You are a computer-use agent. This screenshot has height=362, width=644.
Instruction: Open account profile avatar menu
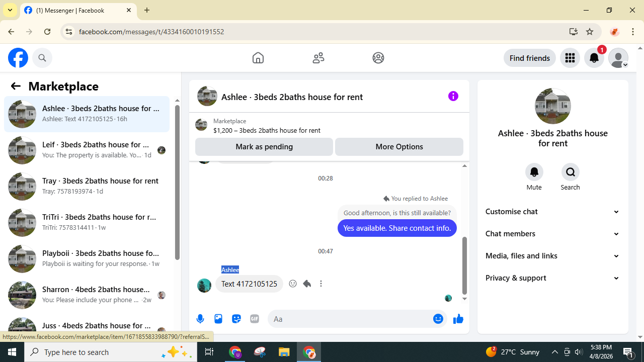pos(618,58)
